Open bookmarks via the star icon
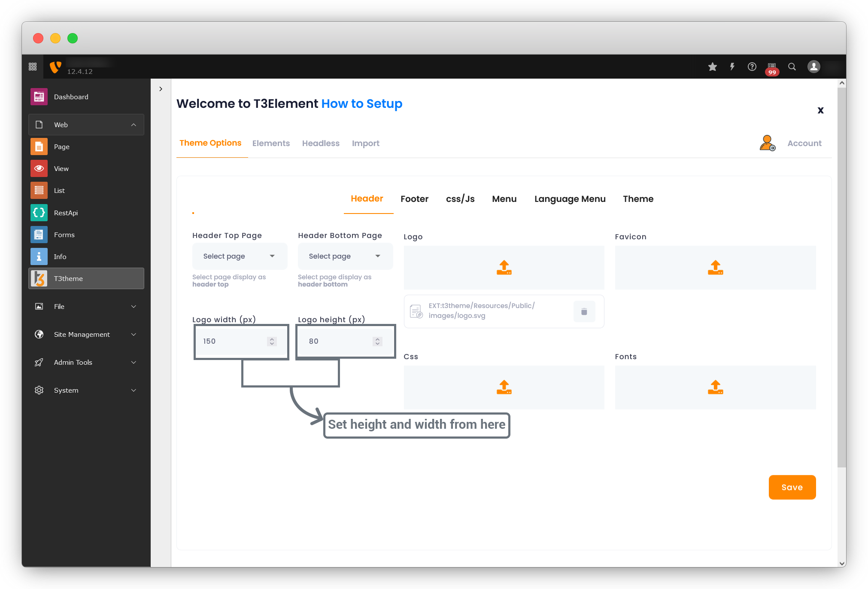868x589 pixels. click(x=713, y=67)
